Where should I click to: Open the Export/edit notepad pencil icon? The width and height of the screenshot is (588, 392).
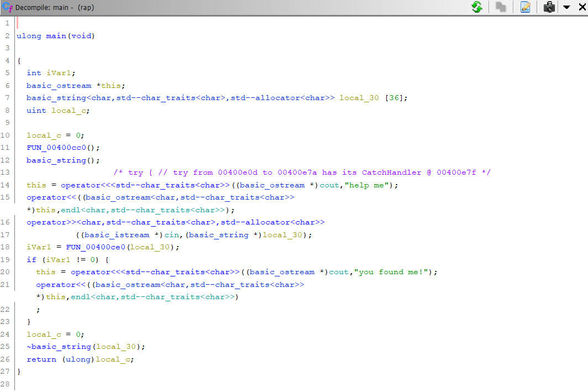click(525, 7)
